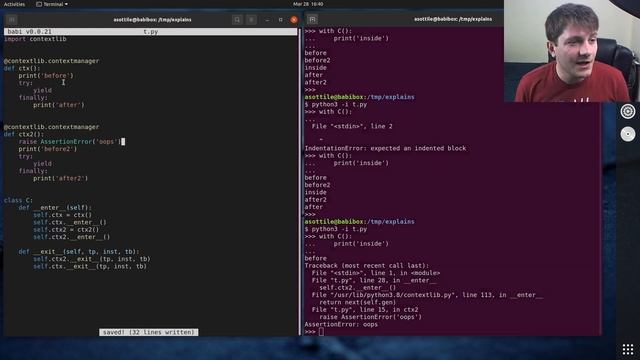
Task: Click 'File "t.py", line 28, in __enter__' line
Action: pyautogui.click(x=374, y=280)
